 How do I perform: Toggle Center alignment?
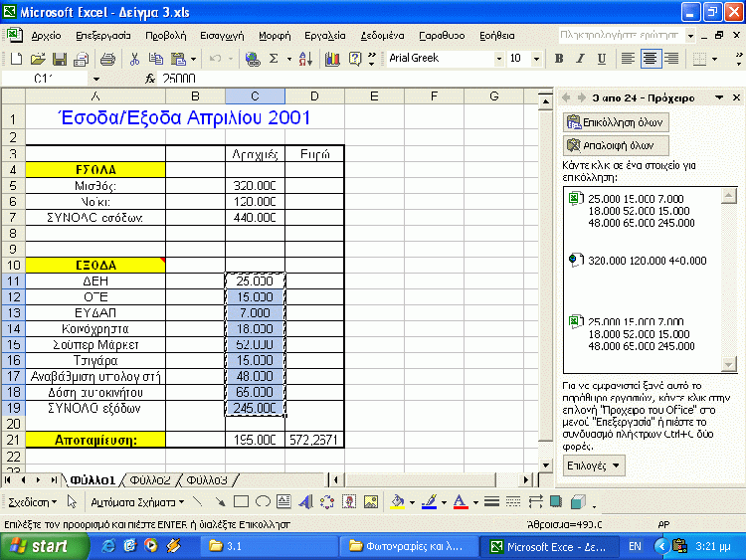[650, 59]
